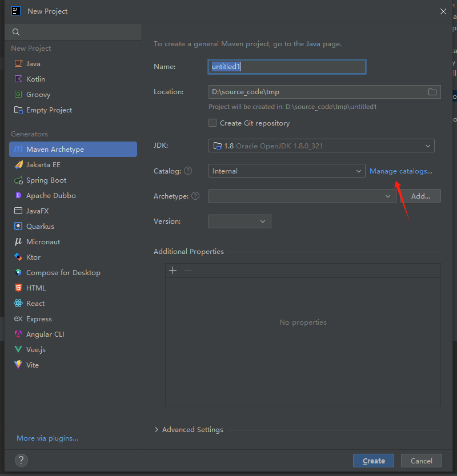Open Manage catalogs link
Viewport: 457px width, 476px height.
click(x=401, y=171)
